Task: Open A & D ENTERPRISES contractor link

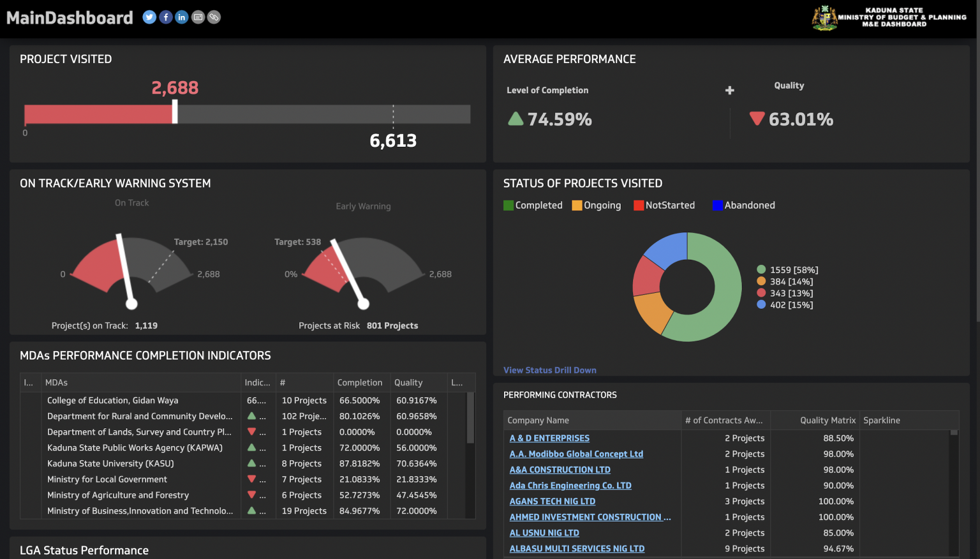Action: [549, 438]
